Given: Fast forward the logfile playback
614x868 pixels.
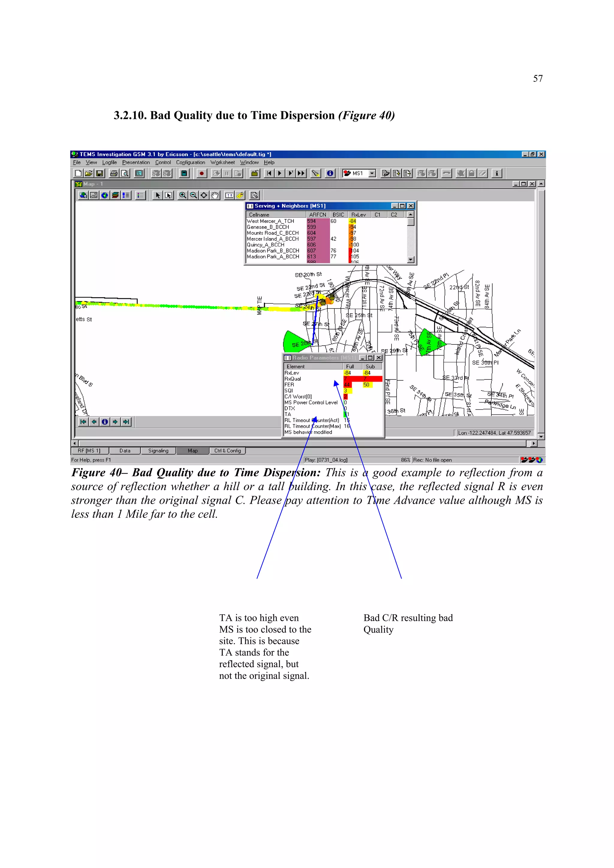Looking at the screenshot, I should [302, 173].
